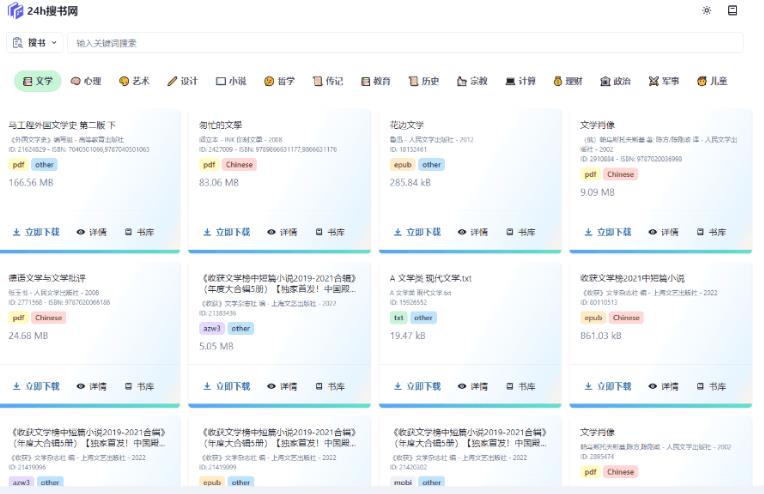Viewport: 764px width, 494px height.
Task: Open the 收获文学榜2021中短篇小说 title
Action: pos(632,278)
